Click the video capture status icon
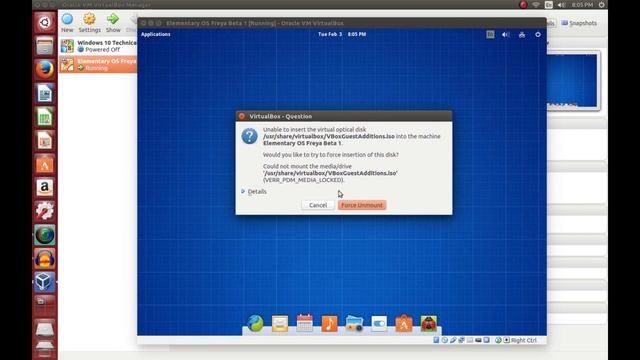 (478, 340)
